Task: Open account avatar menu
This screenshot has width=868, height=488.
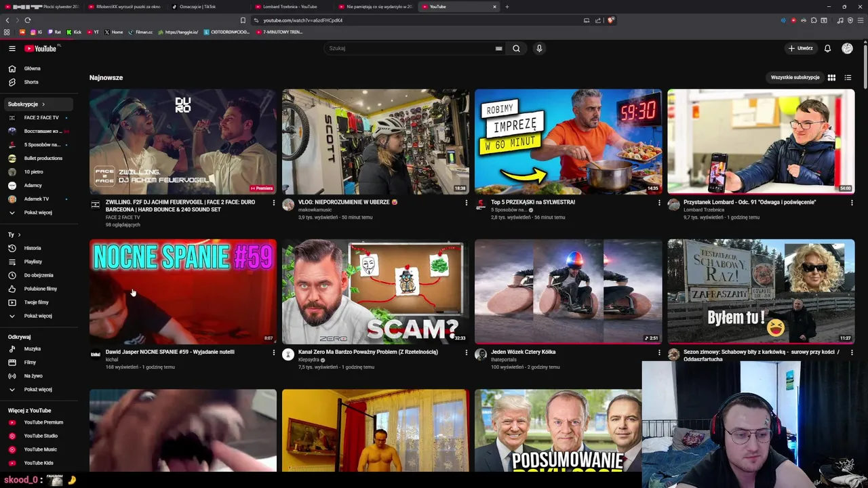Action: [847, 48]
